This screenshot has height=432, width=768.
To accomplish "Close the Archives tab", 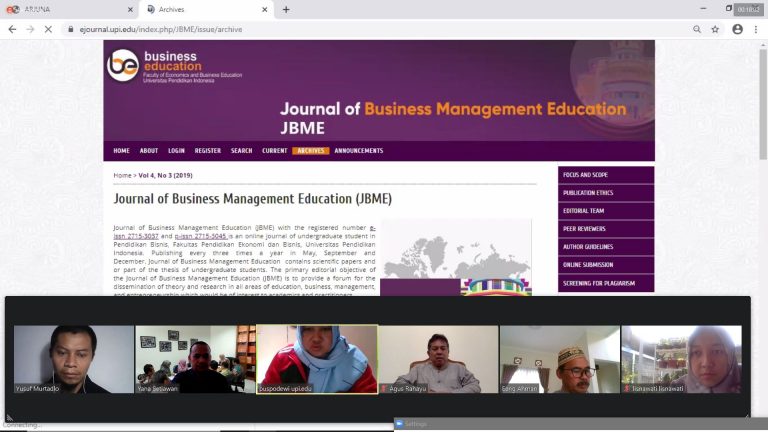I will click(264, 9).
